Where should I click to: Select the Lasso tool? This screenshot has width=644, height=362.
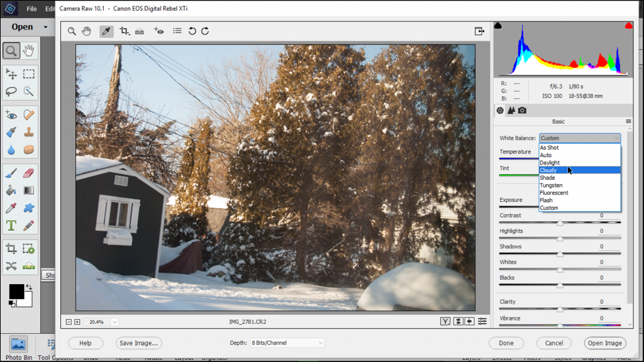[x=11, y=91]
